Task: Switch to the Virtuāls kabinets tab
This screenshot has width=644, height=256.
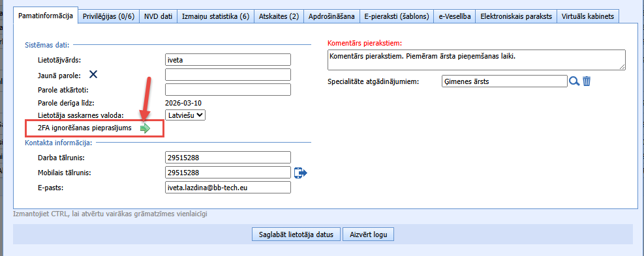Action: (x=588, y=16)
